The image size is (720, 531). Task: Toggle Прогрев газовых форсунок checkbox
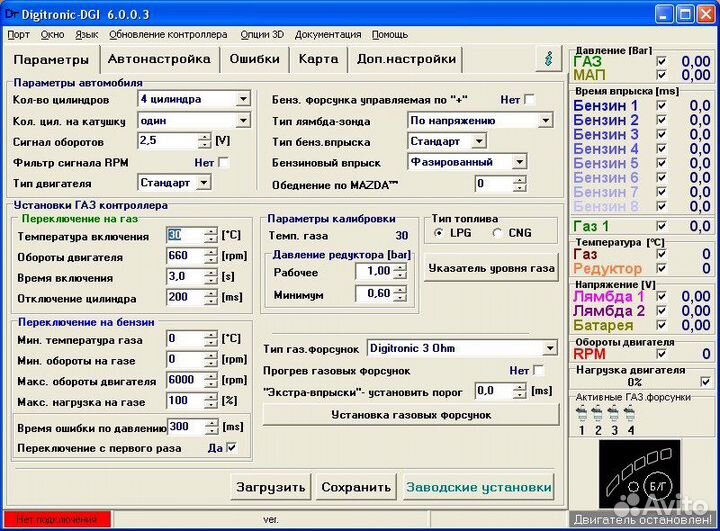[538, 370]
